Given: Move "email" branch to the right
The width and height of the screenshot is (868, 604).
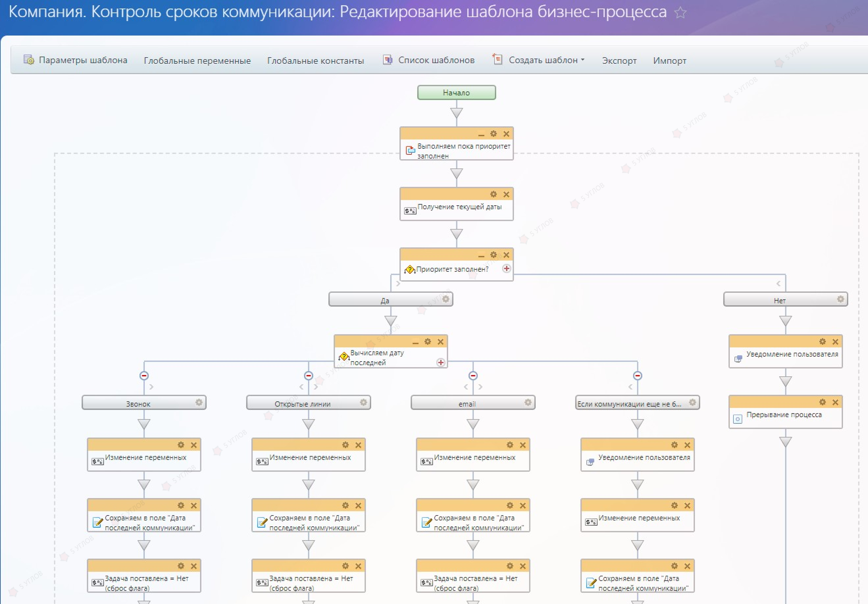Looking at the screenshot, I should pos(480,387).
